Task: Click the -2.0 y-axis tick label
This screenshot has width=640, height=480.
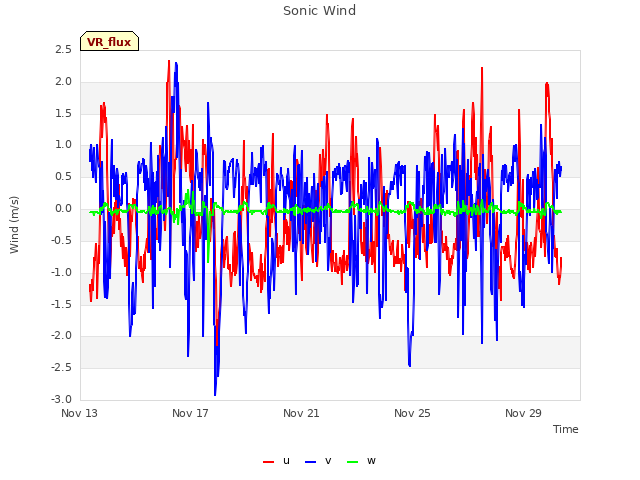Action: pos(61,336)
